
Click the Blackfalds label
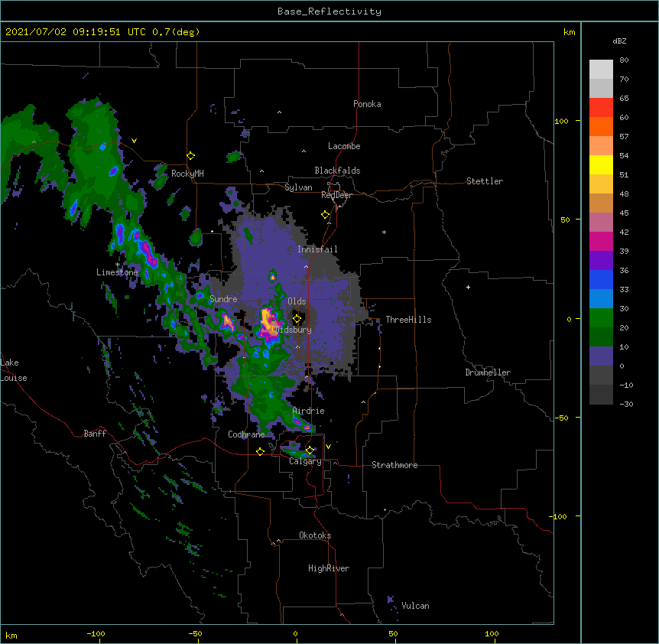coord(337,171)
